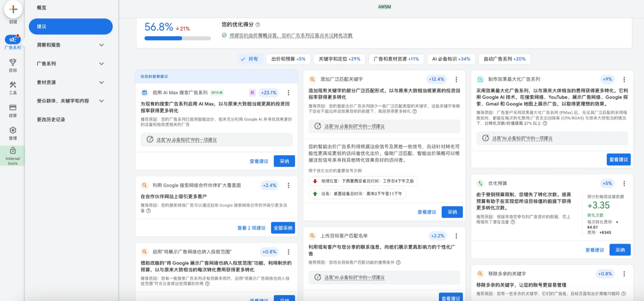644x301 pixels.
Task: Click the 优化预算 card arrows icon
Action: (480, 184)
